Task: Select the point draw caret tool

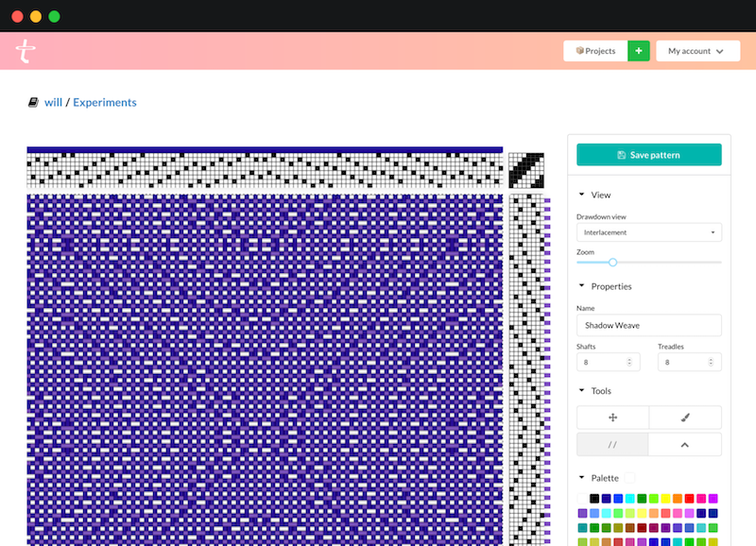Action: click(x=684, y=444)
